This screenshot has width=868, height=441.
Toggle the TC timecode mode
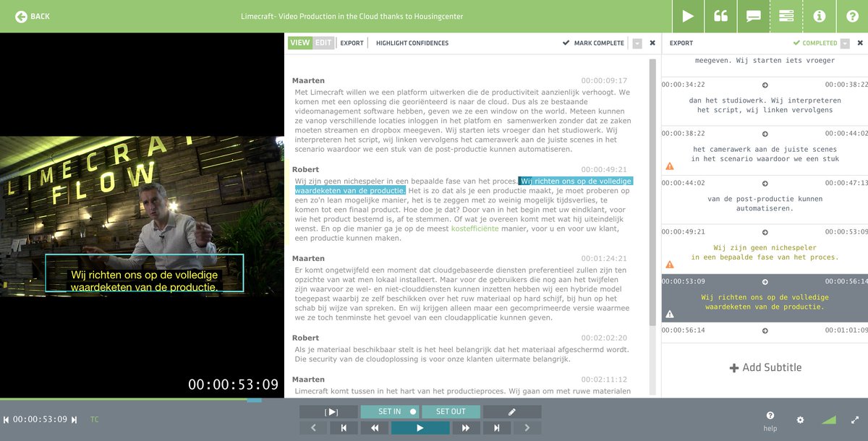95,419
